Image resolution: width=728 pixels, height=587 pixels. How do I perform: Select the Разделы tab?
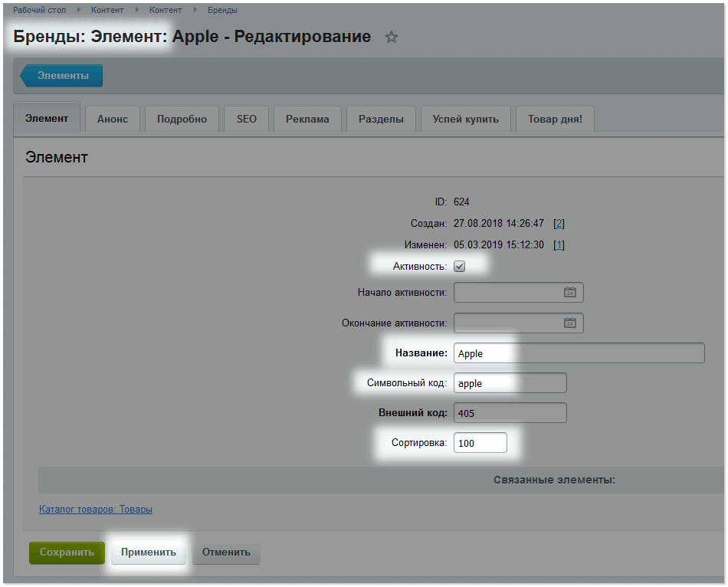click(x=381, y=119)
